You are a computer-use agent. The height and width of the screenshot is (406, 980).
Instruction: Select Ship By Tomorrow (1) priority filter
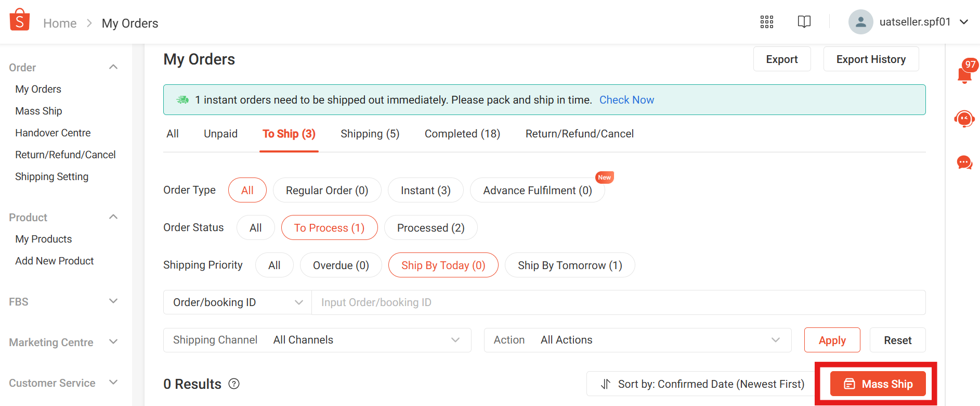coord(570,265)
